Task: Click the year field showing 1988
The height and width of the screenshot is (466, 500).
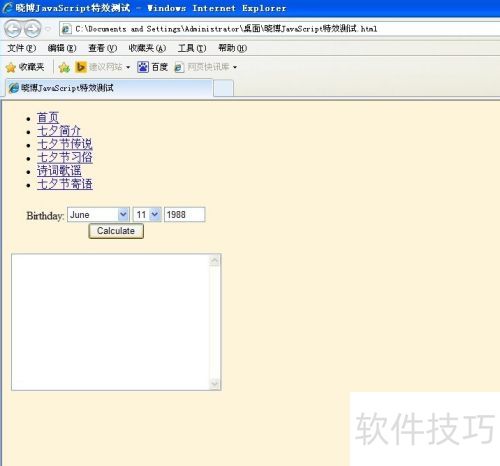Action: pyautogui.click(x=185, y=214)
